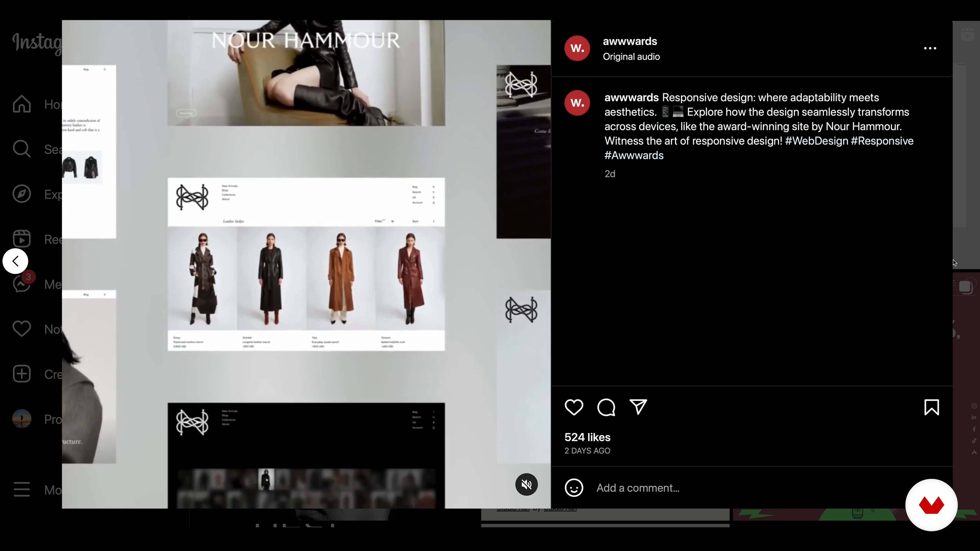Click the 2d caption timestamp
Image resolution: width=980 pixels, height=551 pixels.
[610, 174]
